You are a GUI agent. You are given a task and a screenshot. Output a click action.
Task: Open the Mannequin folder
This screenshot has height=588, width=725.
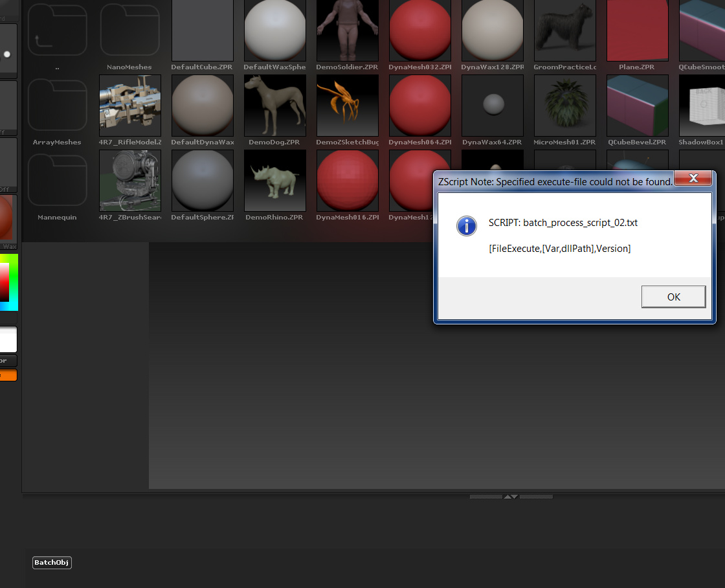[58, 181]
